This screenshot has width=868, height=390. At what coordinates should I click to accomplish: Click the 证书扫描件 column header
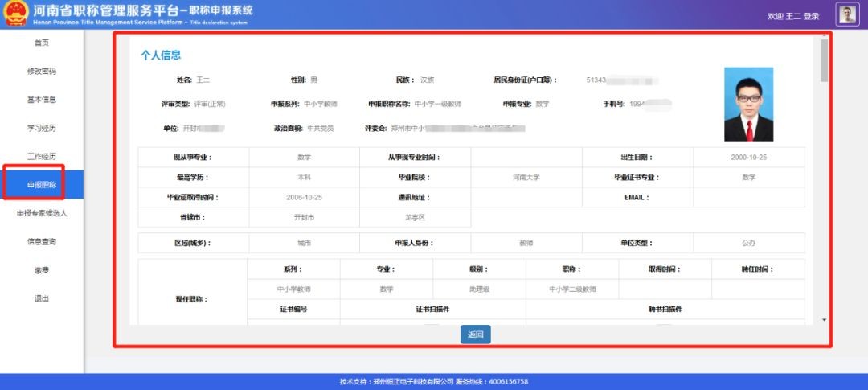(433, 309)
